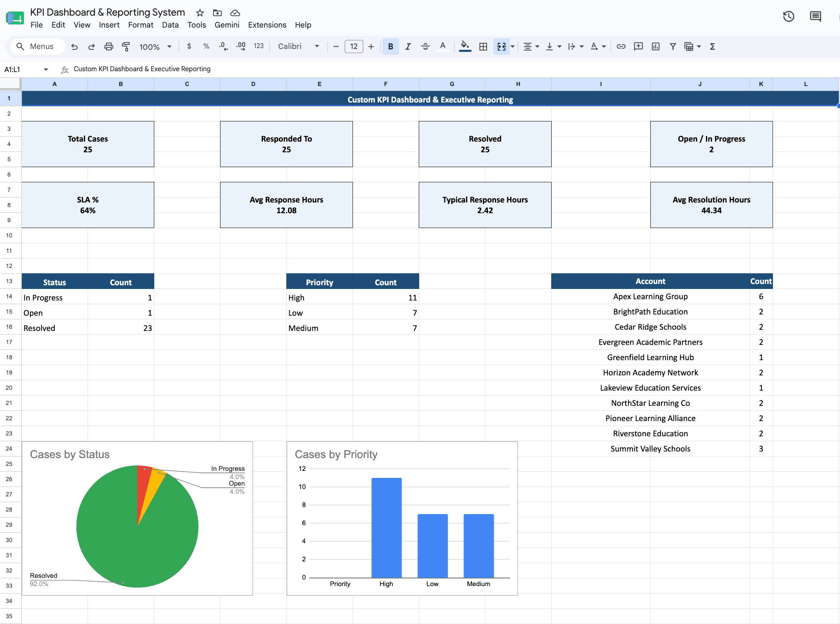Open the Edit menu

point(58,25)
